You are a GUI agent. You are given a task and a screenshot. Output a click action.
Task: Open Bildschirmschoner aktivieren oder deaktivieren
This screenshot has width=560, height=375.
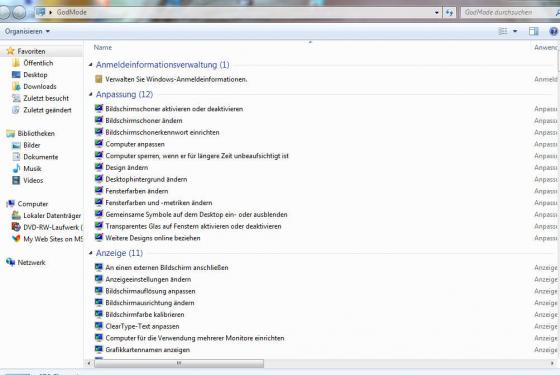point(174,109)
